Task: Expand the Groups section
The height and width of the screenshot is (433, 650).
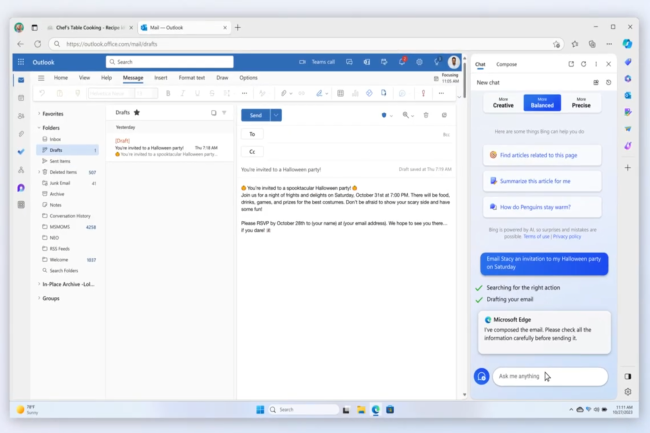Action: tap(39, 298)
